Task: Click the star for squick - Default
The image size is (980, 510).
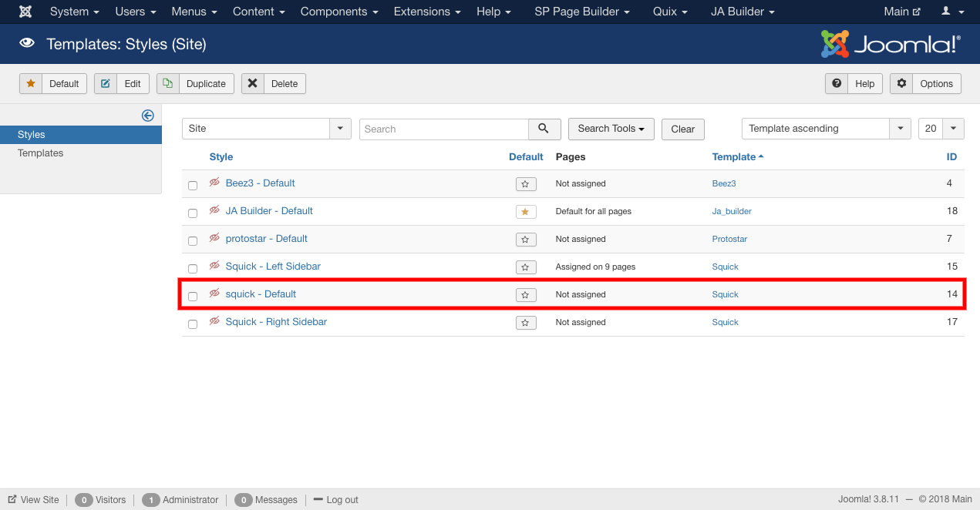Action: (x=525, y=295)
